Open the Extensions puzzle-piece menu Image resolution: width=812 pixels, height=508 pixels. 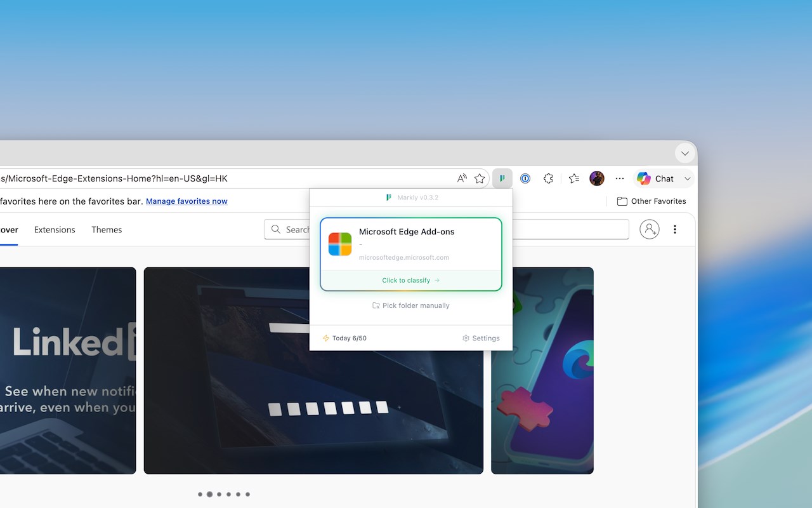[549, 178]
